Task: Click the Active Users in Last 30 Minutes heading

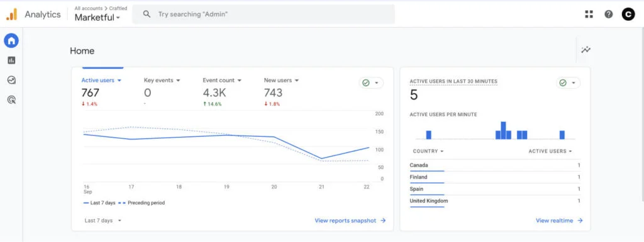Action: [x=453, y=82]
